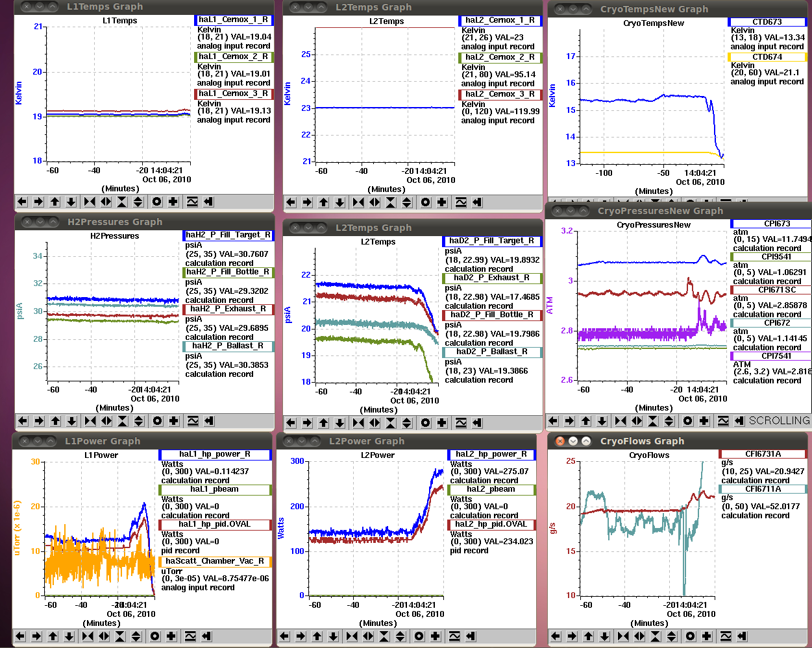Select the CPI672 legend entry
This screenshot has height=648, width=812.
click(772, 323)
